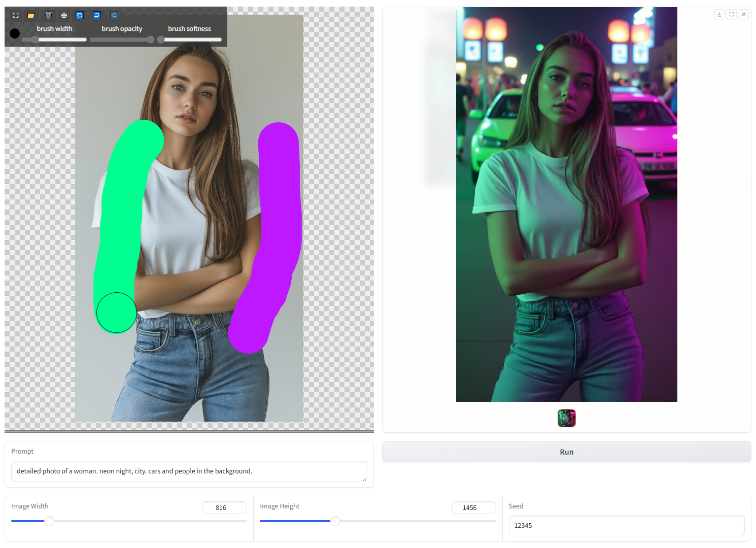This screenshot has height=548, width=756.
Task: Expand the generated image to fullscreen
Action: click(732, 14)
